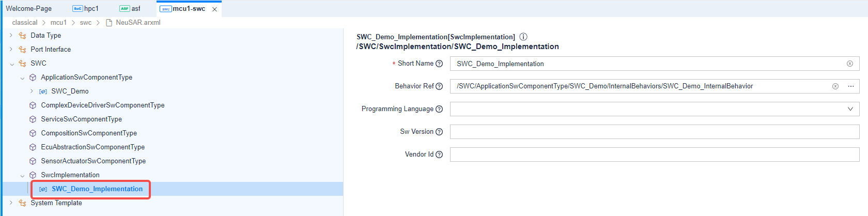This screenshot has width=868, height=216.
Task: Expand the Port Interface tree node
Action: click(x=11, y=49)
